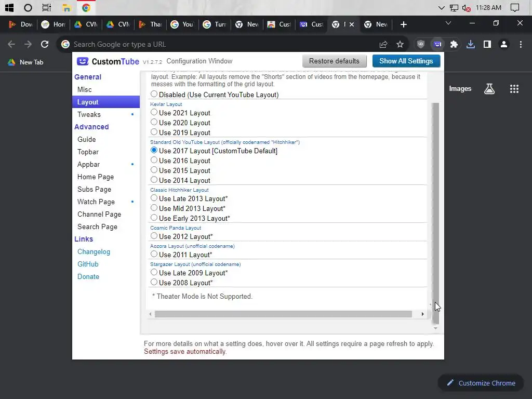Image resolution: width=532 pixels, height=399 pixels.
Task: Select Use Mid 2013 Layout
Action: point(154,208)
